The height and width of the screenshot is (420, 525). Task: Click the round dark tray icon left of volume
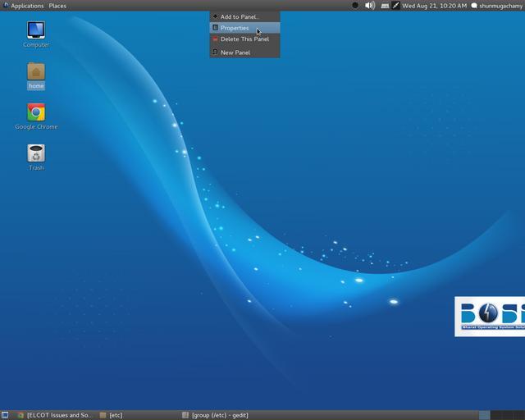(355, 6)
